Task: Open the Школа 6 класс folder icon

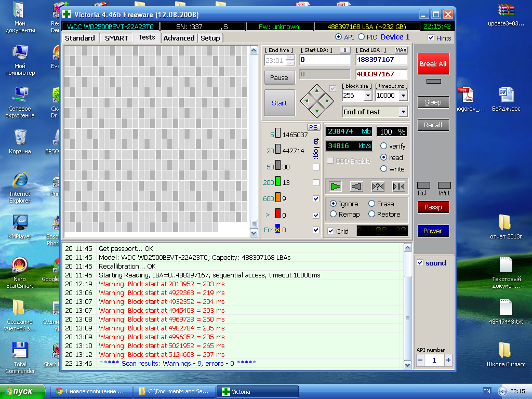Action: click(506, 354)
